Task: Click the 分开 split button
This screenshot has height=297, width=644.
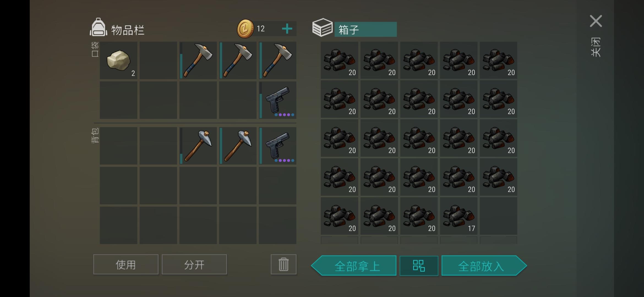Action: click(194, 264)
